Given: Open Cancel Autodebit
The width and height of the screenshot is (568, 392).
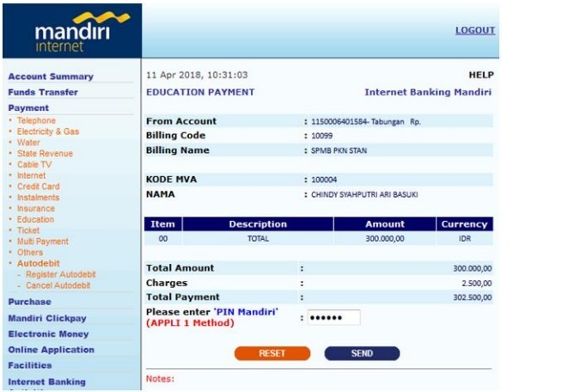Looking at the screenshot, I should [58, 285].
